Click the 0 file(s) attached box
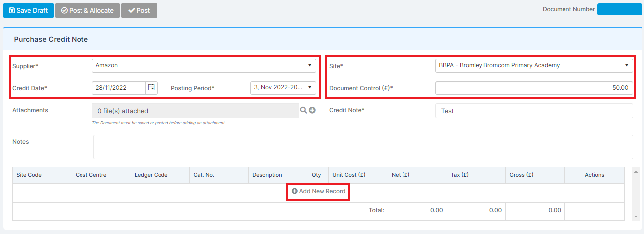The image size is (644, 234). pyautogui.click(x=195, y=111)
